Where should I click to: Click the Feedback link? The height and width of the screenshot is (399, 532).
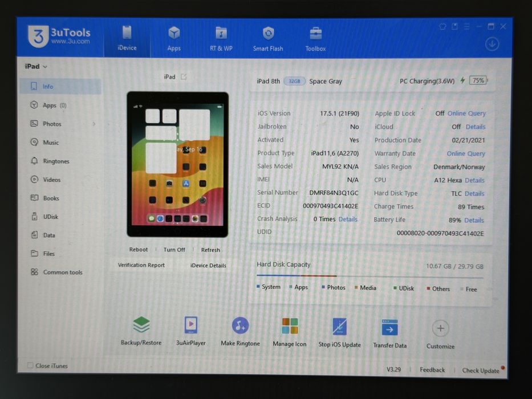pyautogui.click(x=432, y=369)
